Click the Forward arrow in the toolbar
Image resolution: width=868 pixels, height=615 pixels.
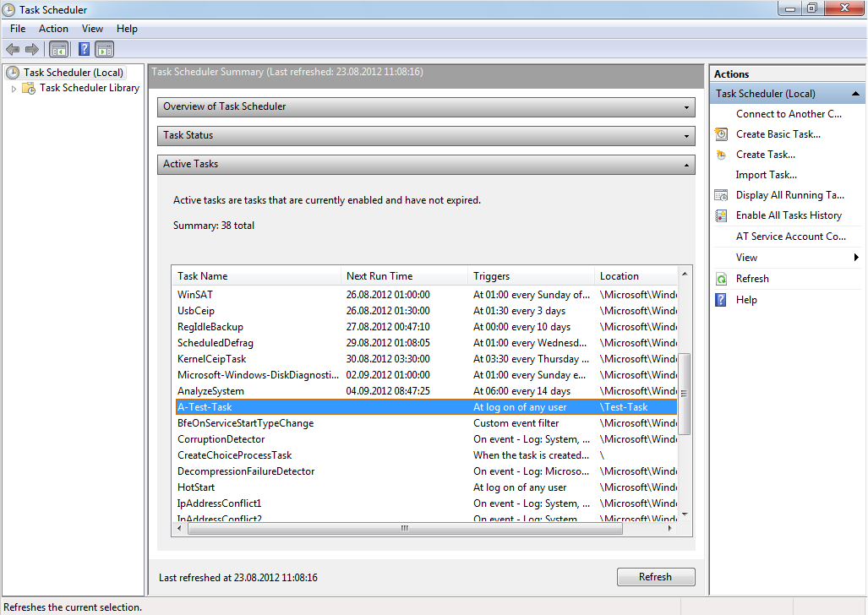(31, 49)
